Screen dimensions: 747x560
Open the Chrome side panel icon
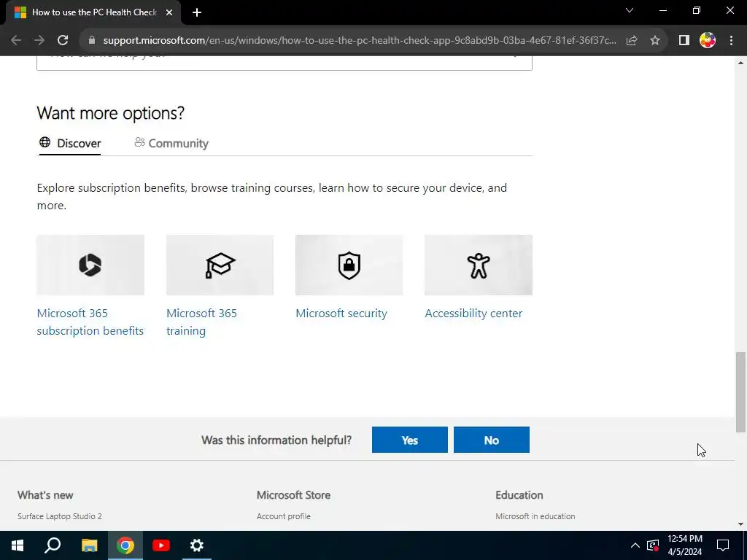(x=684, y=41)
